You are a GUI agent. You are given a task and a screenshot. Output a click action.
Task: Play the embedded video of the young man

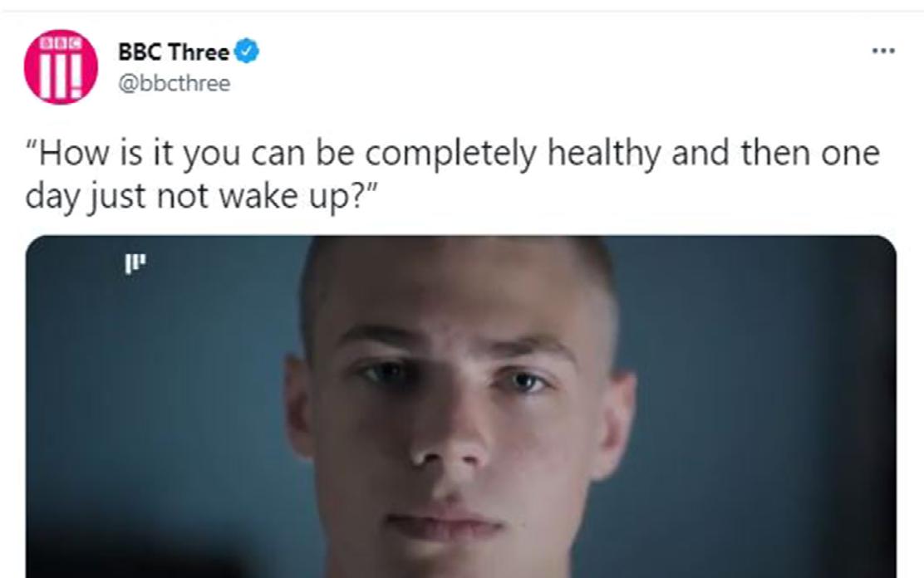[461, 407]
